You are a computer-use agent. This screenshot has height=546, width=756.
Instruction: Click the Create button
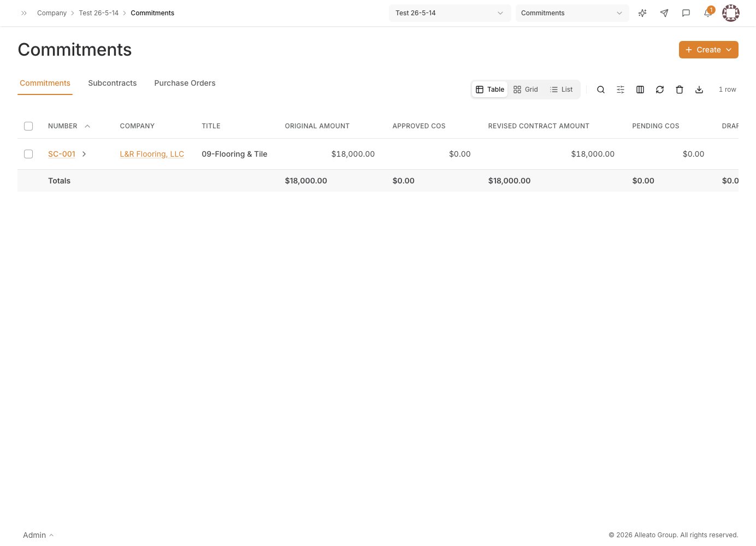[708, 50]
